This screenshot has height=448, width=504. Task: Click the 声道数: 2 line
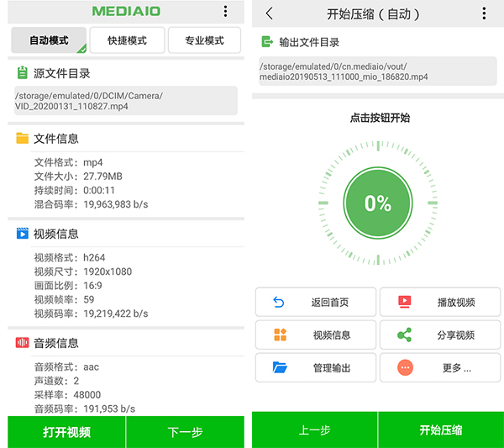pos(56,381)
